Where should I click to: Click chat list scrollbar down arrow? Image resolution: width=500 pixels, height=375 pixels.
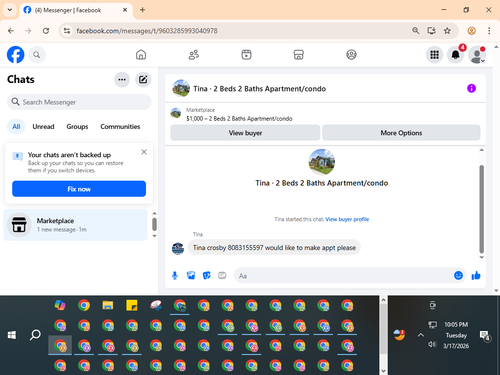click(154, 236)
